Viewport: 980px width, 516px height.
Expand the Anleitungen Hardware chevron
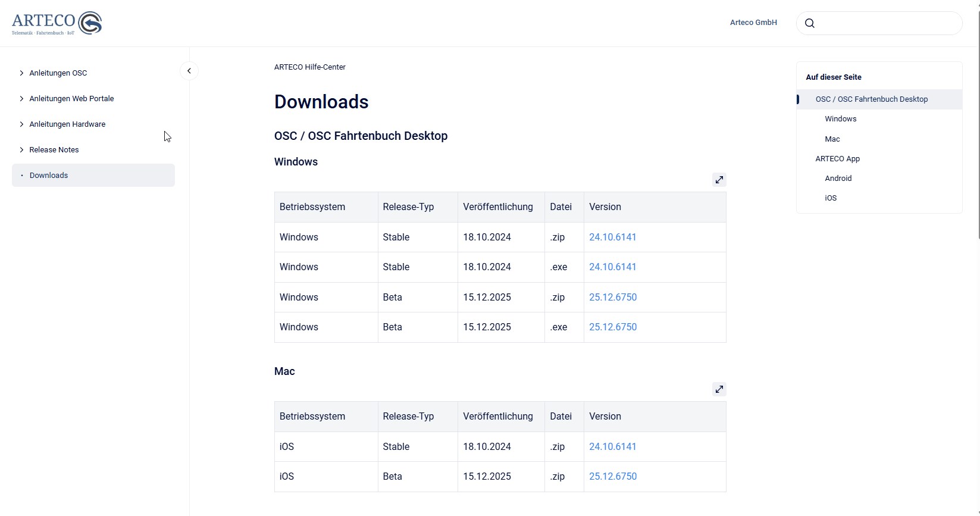pyautogui.click(x=21, y=124)
